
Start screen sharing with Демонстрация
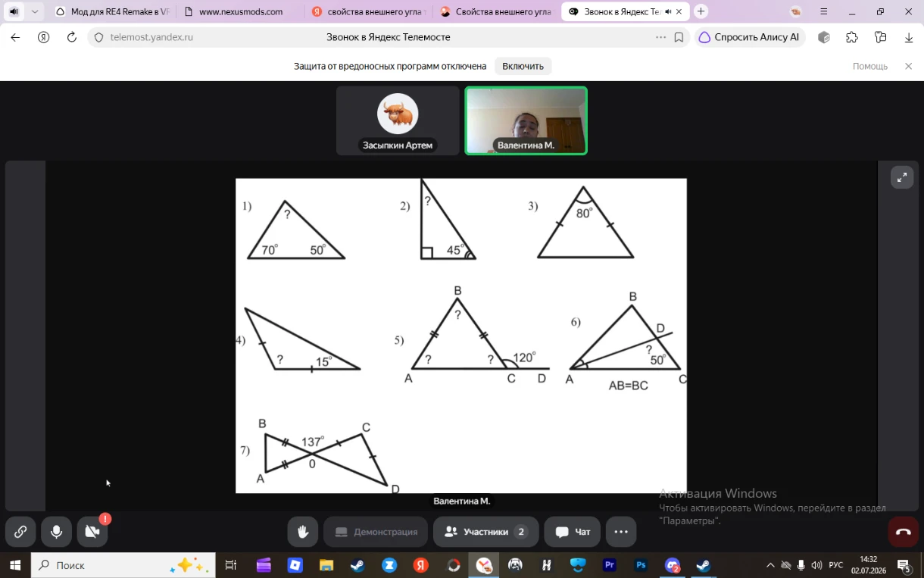pos(376,532)
